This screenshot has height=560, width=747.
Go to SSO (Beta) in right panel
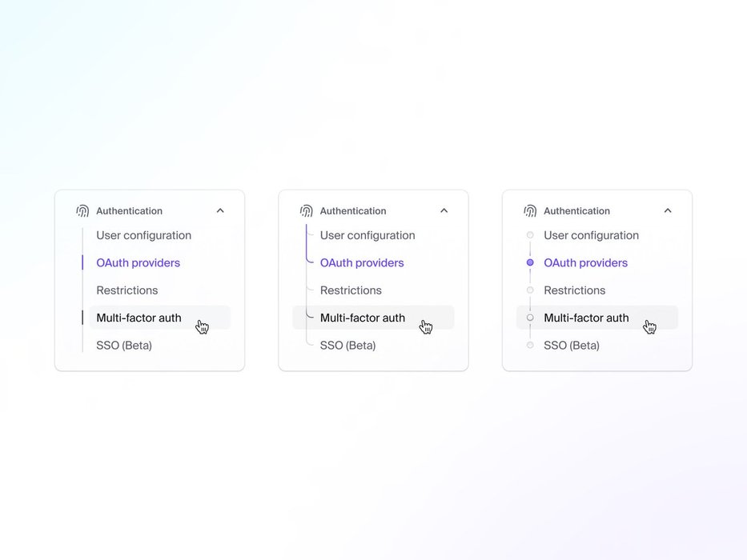(x=572, y=346)
